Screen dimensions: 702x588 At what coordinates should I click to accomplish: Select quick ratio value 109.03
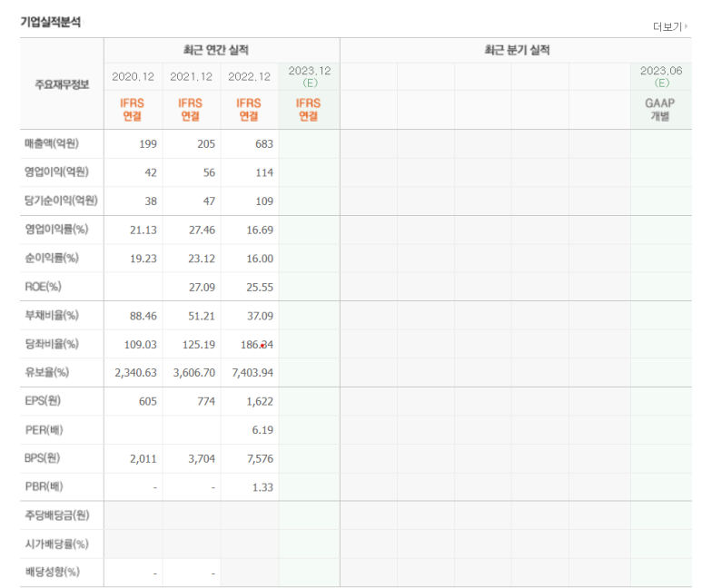point(141,345)
